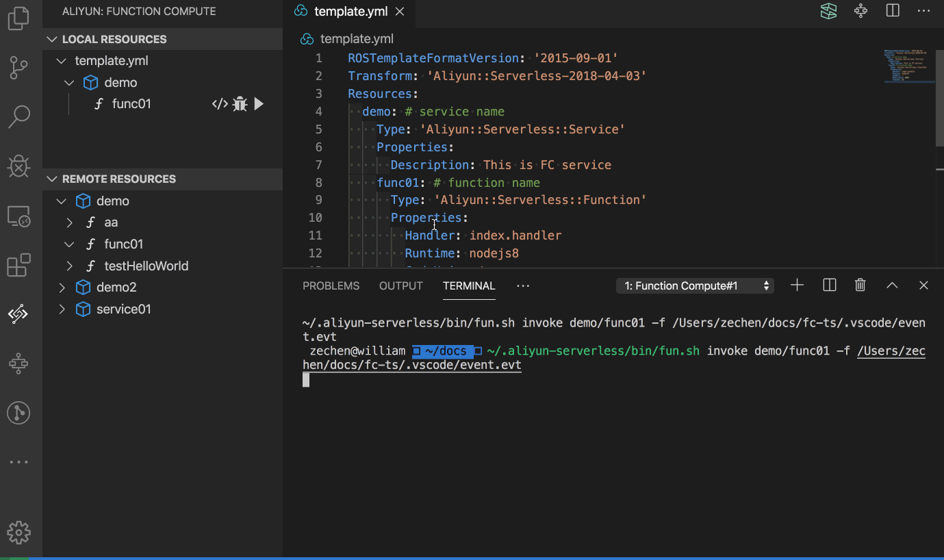The width and height of the screenshot is (944, 560).
Task: Open the flow diagram view in activity bar
Action: [x=18, y=363]
